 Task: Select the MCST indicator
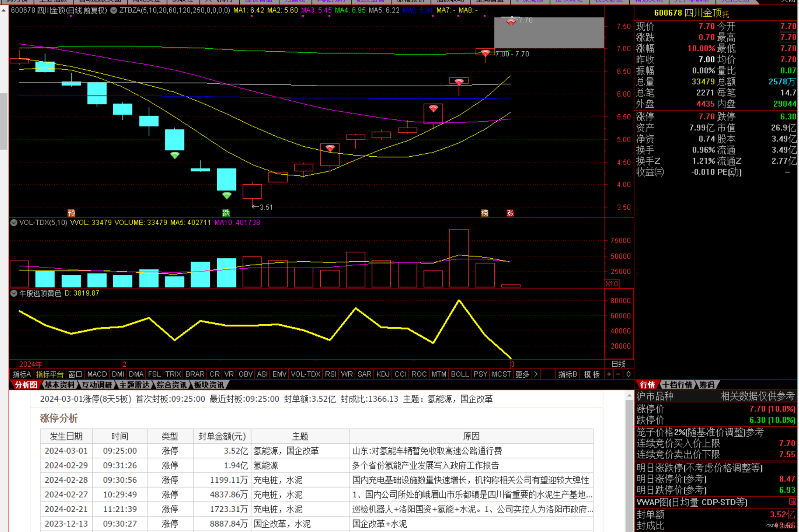[x=501, y=374]
